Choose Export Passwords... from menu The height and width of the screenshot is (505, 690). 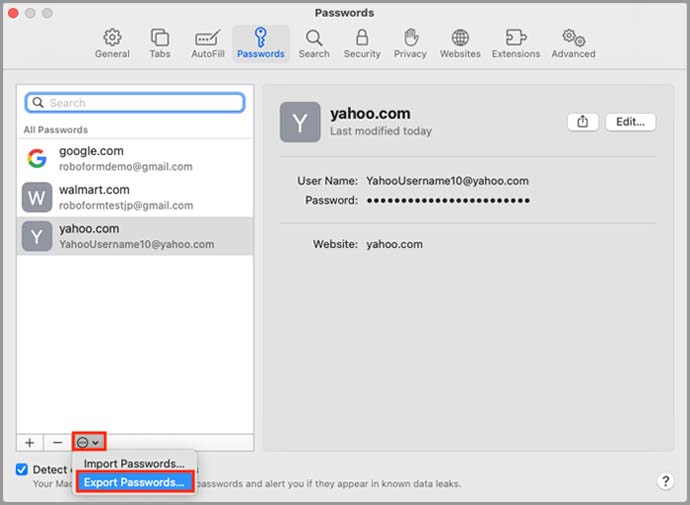(x=134, y=482)
